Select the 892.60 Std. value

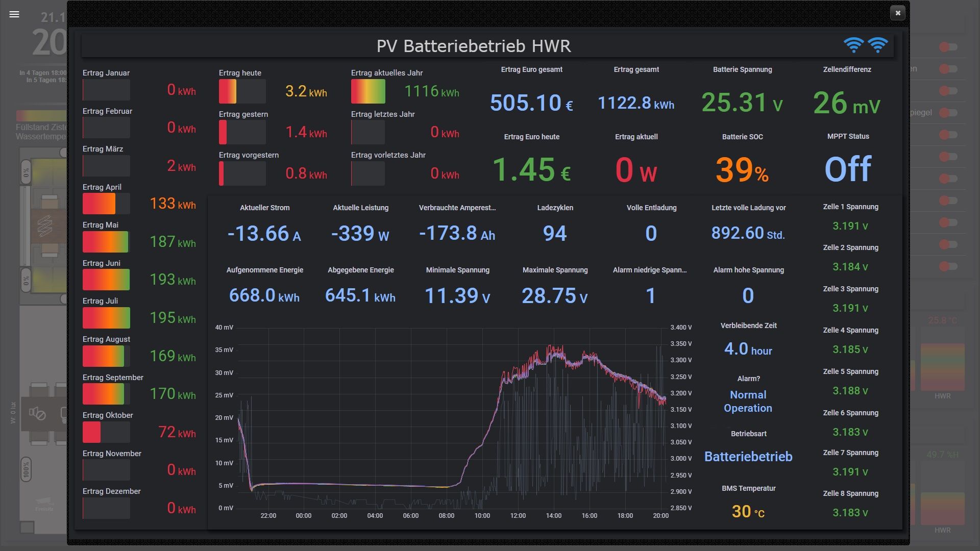point(748,233)
